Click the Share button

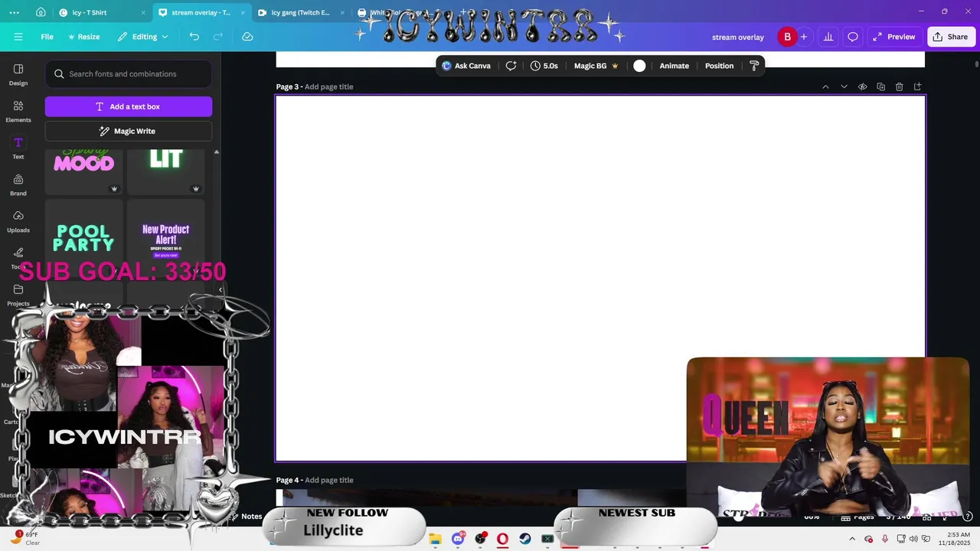click(950, 37)
